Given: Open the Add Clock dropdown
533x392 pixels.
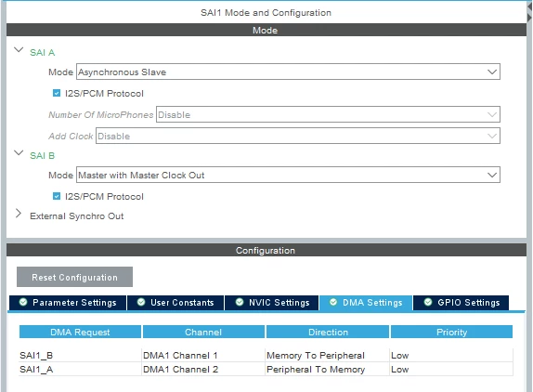Looking at the screenshot, I should click(298, 136).
